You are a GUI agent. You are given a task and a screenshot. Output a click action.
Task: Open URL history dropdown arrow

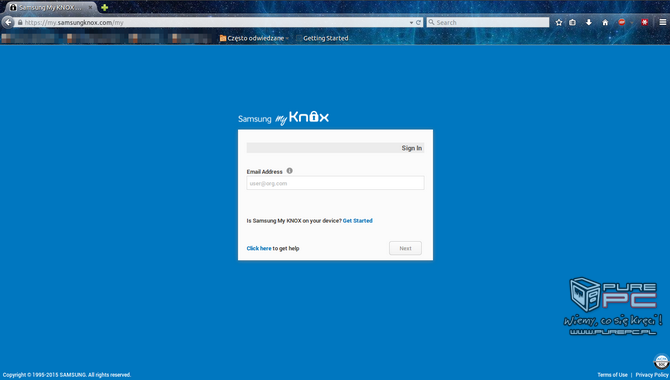(x=411, y=23)
